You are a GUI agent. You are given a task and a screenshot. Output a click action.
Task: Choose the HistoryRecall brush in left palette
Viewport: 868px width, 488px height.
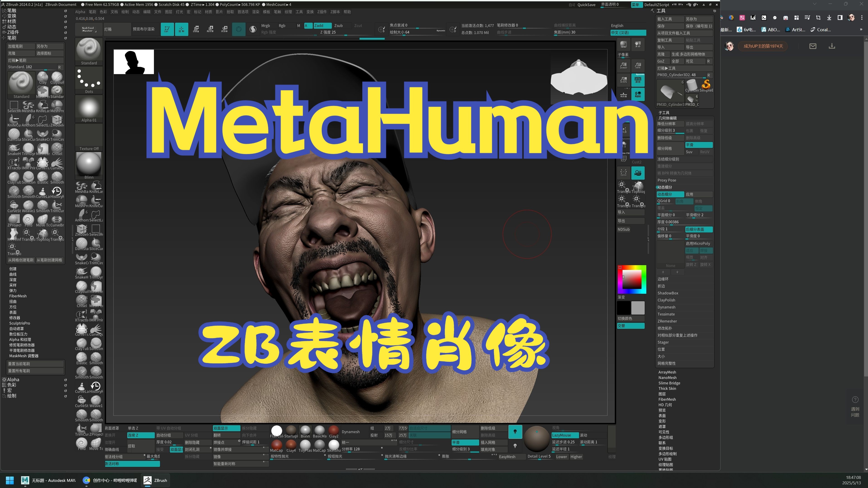[x=57, y=192]
